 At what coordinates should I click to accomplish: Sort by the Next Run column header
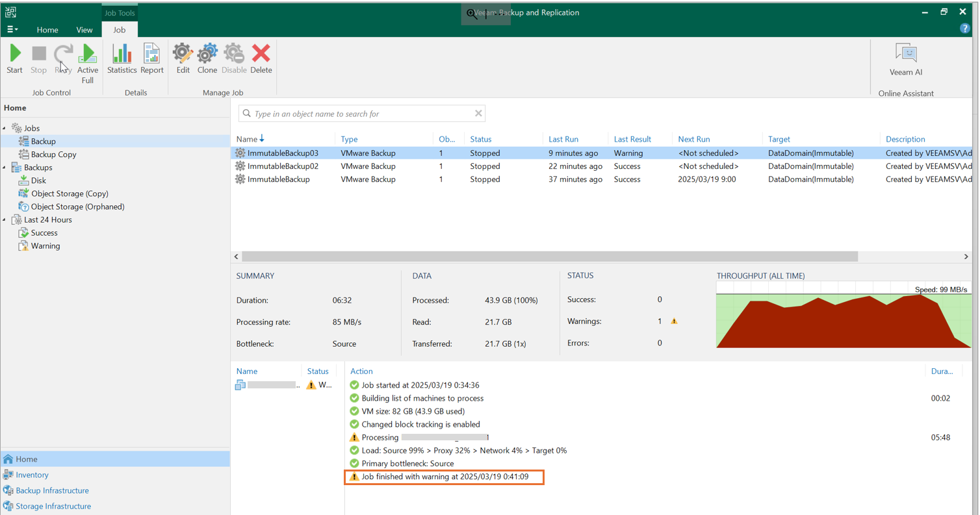click(694, 139)
